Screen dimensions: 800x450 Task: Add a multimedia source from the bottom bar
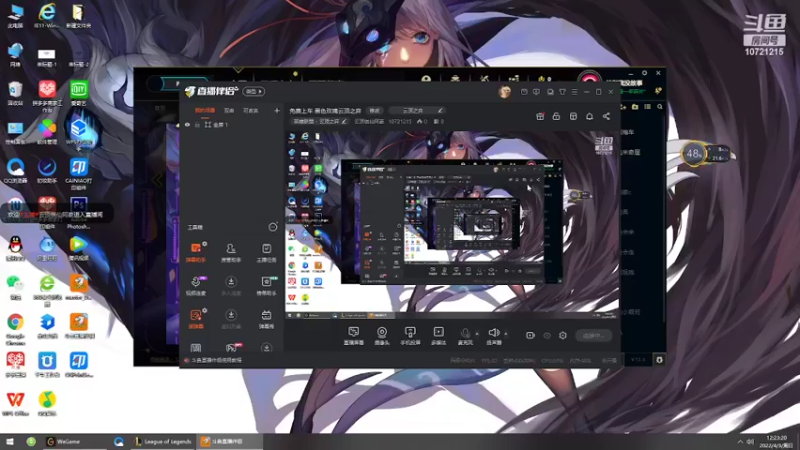438,336
